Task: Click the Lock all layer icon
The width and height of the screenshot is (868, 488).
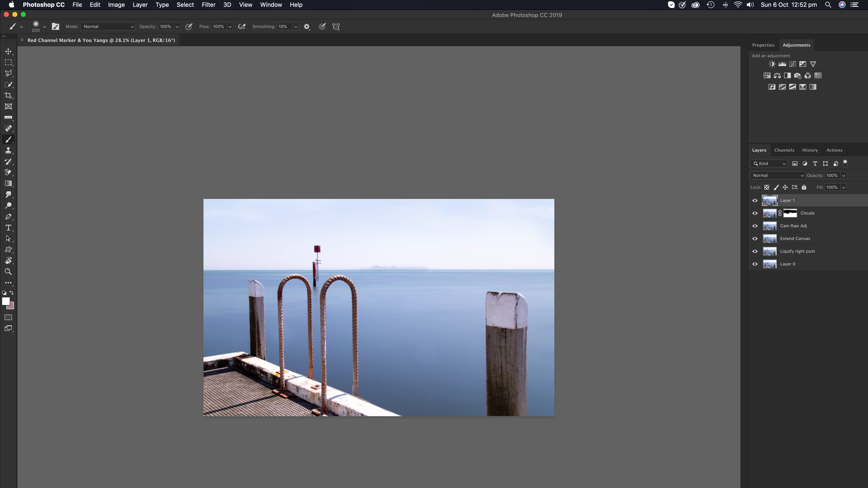Action: pos(804,187)
